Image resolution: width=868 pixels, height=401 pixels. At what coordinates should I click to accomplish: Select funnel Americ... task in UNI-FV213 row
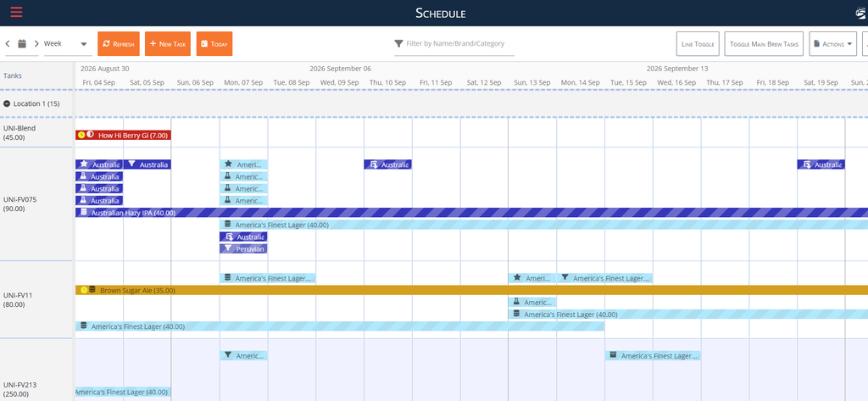(x=243, y=355)
